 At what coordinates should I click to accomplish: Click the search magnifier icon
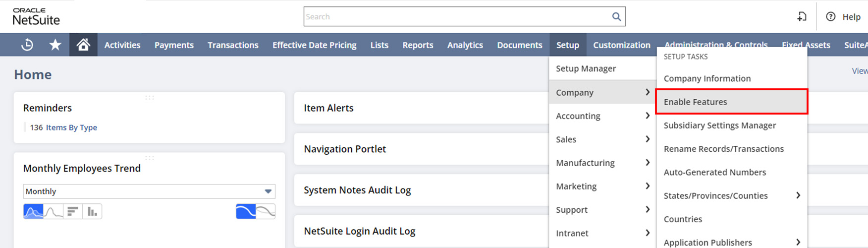pos(616,16)
